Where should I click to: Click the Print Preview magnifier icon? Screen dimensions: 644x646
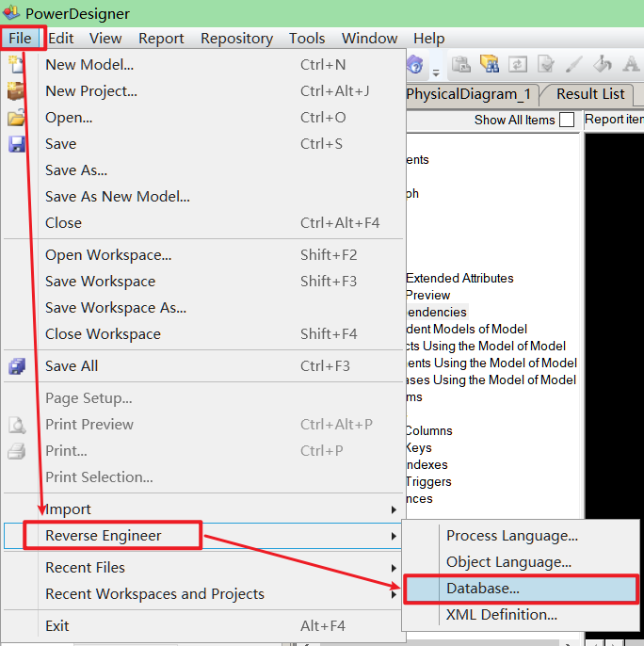point(17,425)
